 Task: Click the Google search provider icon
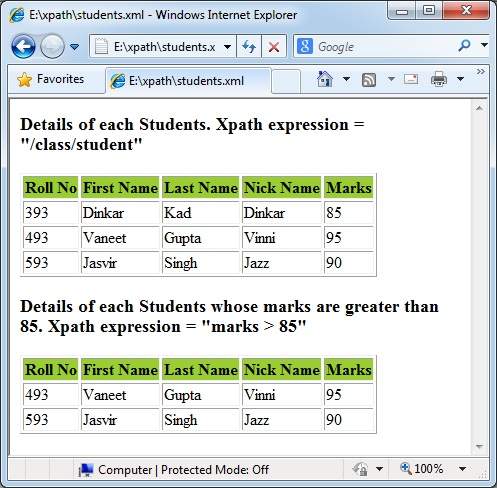305,46
